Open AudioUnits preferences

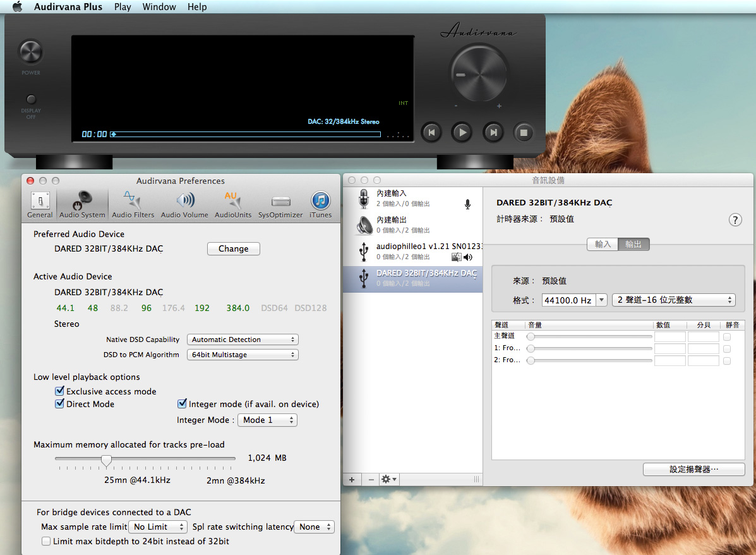point(233,205)
